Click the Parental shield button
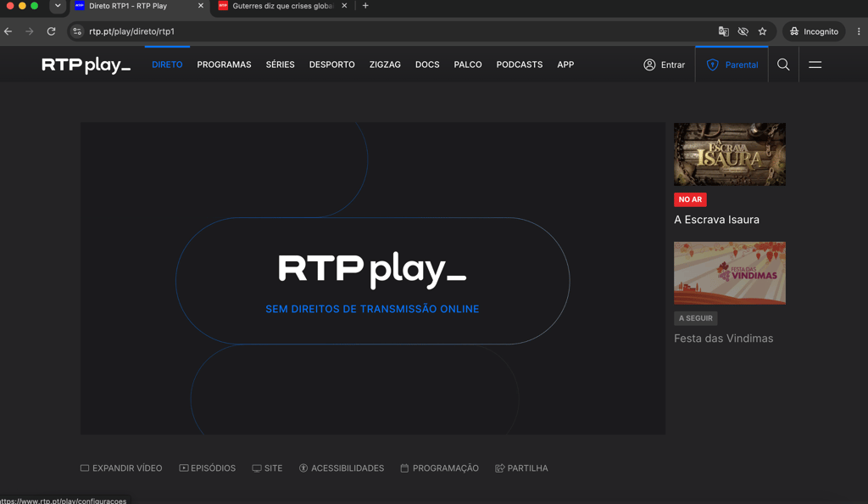This screenshot has width=868, height=504. click(732, 64)
